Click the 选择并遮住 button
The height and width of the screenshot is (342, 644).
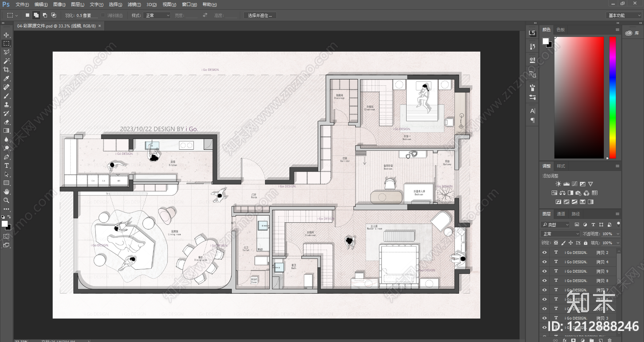pyautogui.click(x=260, y=15)
